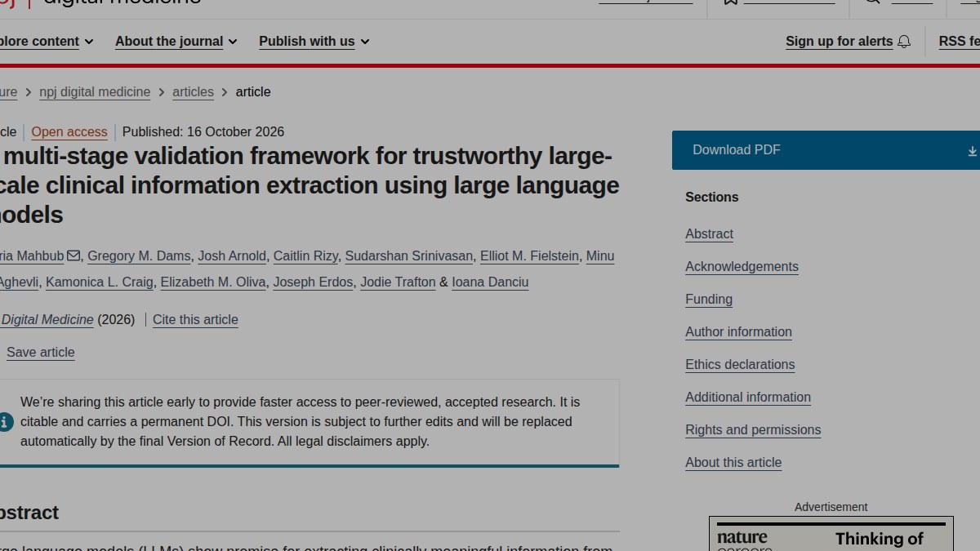Click the 'Sections' sidebar heading

coord(712,198)
